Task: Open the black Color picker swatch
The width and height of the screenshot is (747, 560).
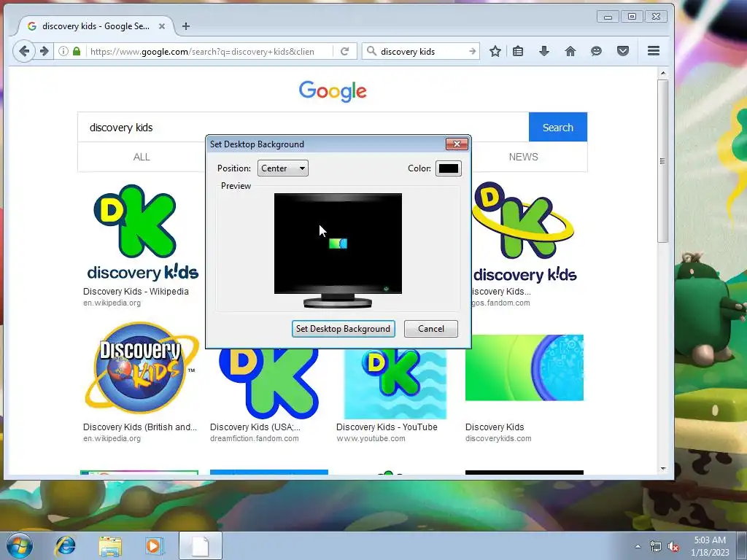Action: pos(449,168)
